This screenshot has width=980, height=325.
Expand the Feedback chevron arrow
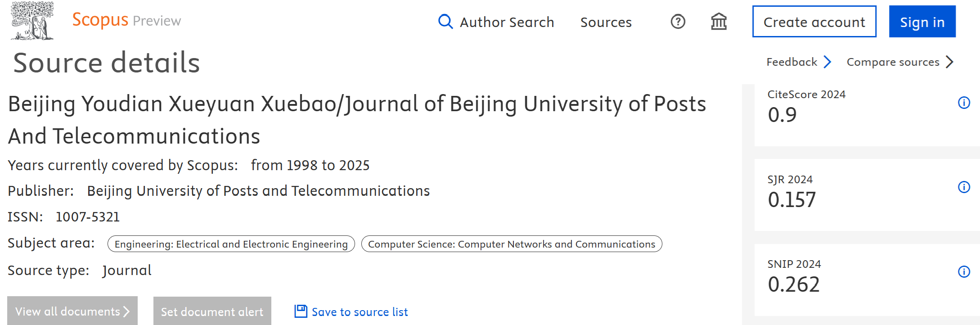(827, 62)
